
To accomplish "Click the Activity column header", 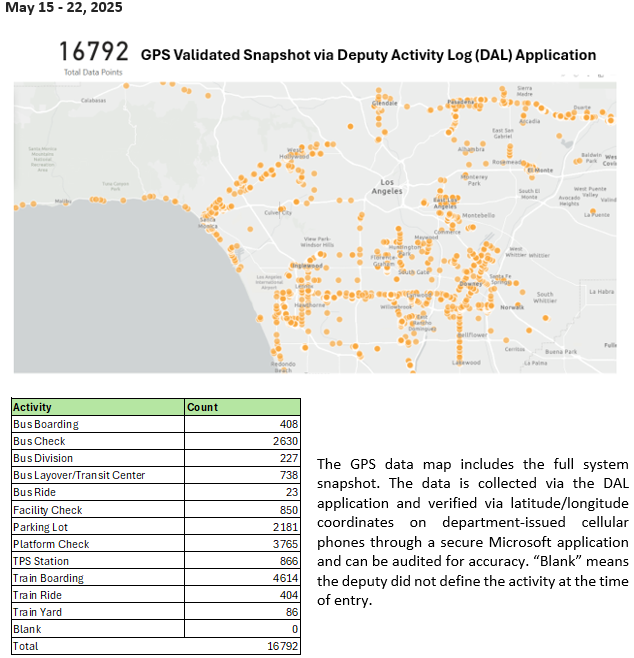I will pos(33,407).
